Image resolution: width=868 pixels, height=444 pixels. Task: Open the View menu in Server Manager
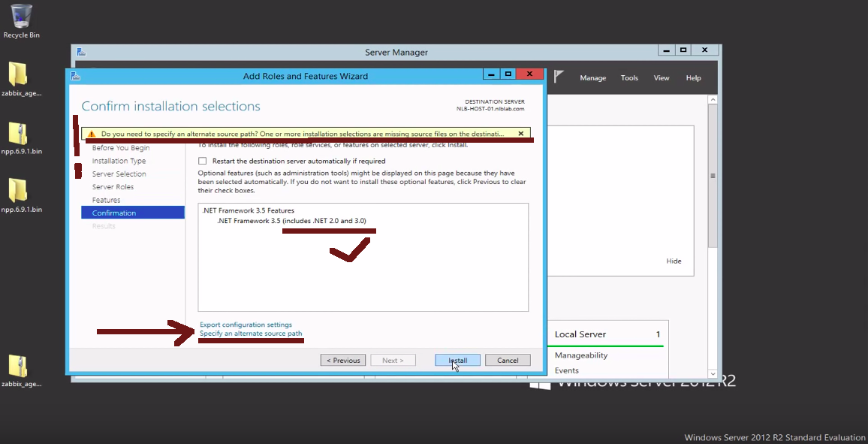662,78
